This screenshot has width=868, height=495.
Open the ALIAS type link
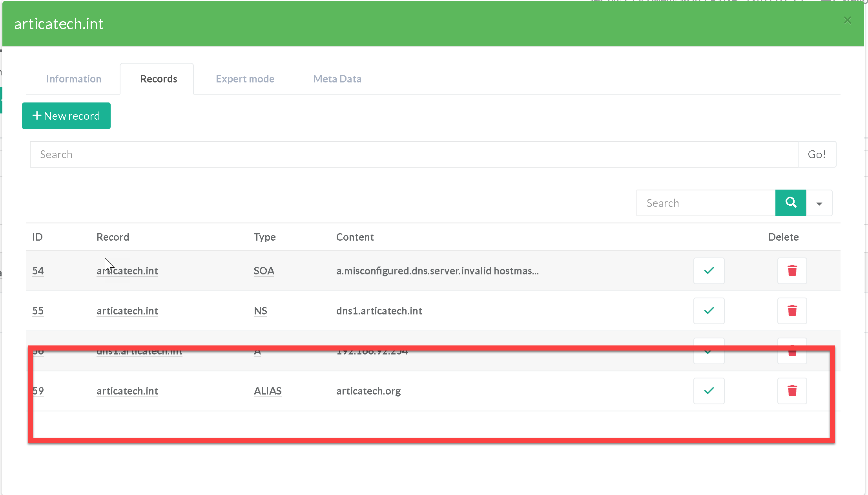coord(268,391)
